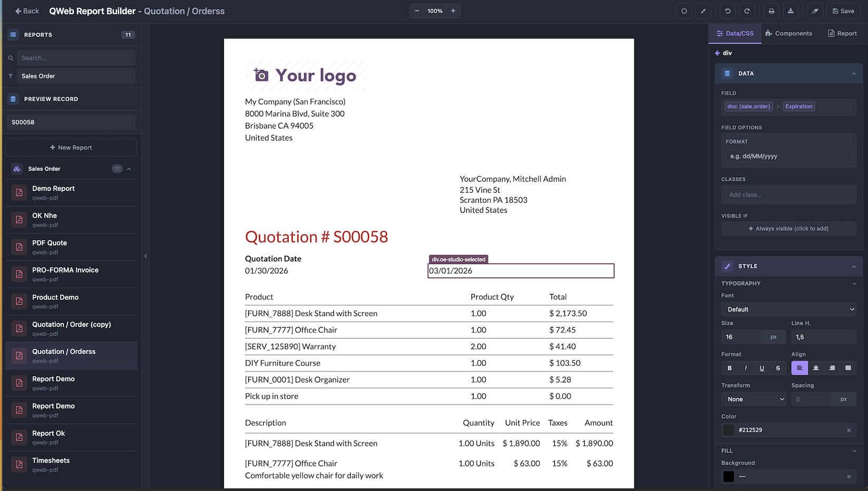Switch to the Components tab
Viewport: 868px width, 491px height.
pos(789,33)
